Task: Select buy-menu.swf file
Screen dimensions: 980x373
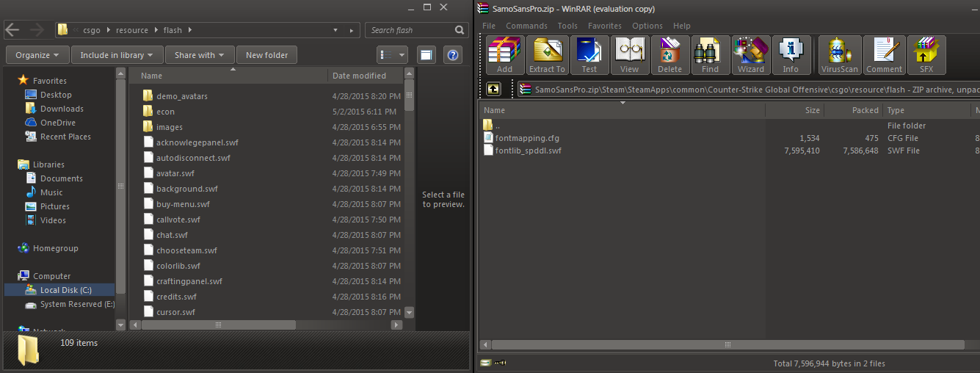Action: coord(176,204)
